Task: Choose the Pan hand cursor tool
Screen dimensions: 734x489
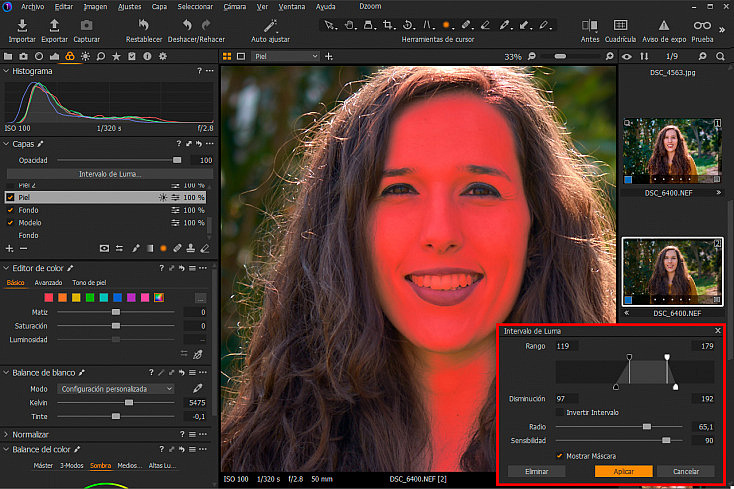Action: point(349,25)
